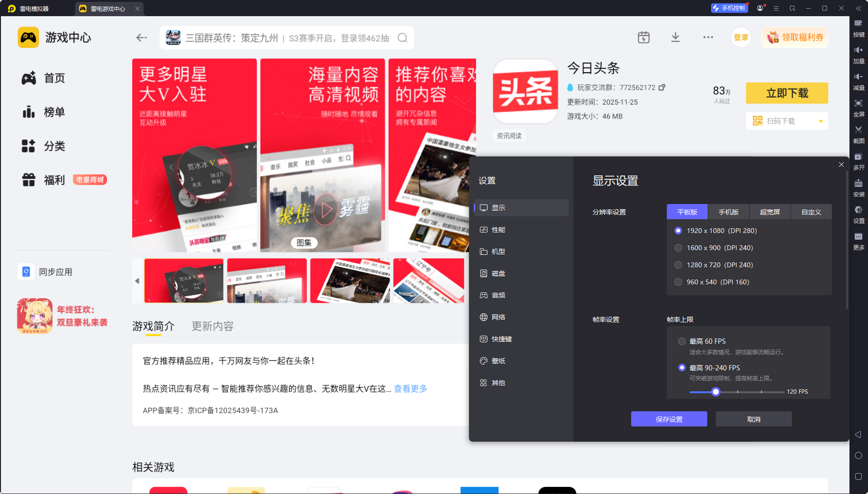The image size is (868, 494).
Task: Select 960 x 540 resolution option
Action: (x=678, y=282)
